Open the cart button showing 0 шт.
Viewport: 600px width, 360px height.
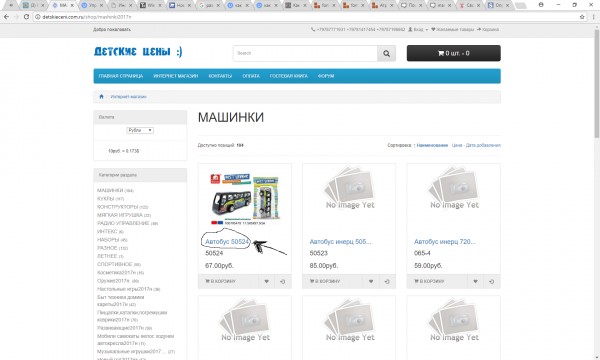pyautogui.click(x=453, y=53)
